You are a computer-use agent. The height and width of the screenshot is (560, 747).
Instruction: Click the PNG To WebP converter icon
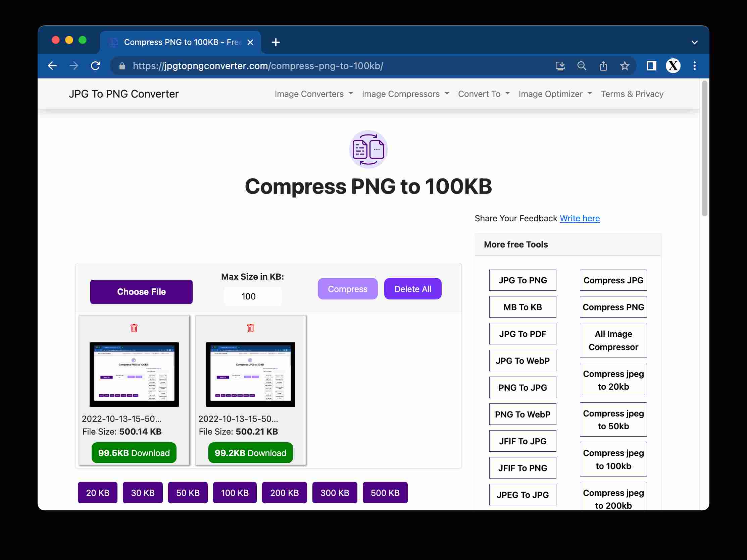522,414
